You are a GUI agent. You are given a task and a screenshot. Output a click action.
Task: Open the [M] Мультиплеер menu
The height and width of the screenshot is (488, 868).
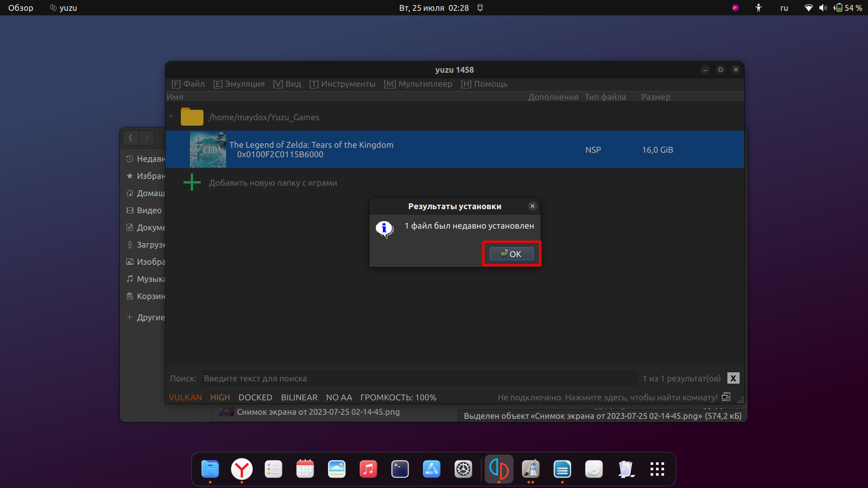pos(418,84)
